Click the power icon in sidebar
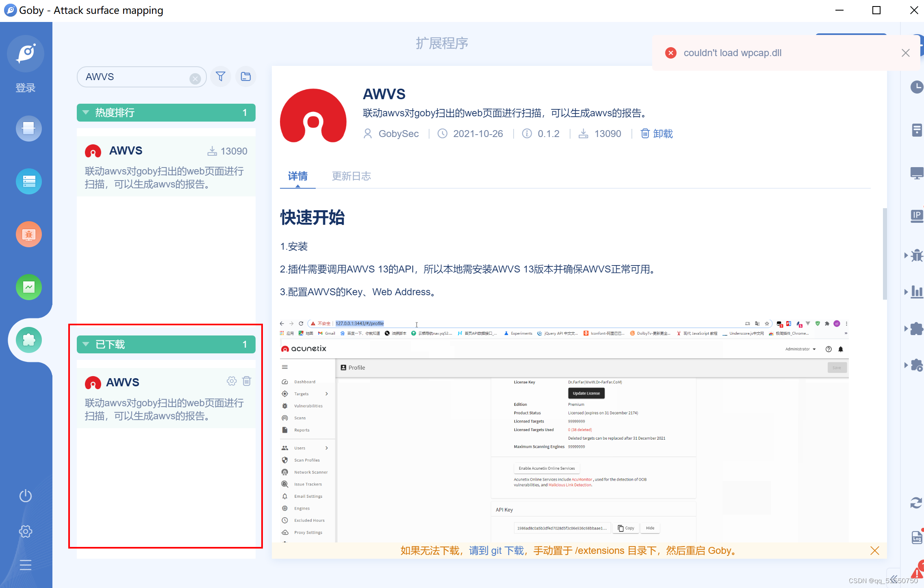Image resolution: width=924 pixels, height=588 pixels. (25, 496)
